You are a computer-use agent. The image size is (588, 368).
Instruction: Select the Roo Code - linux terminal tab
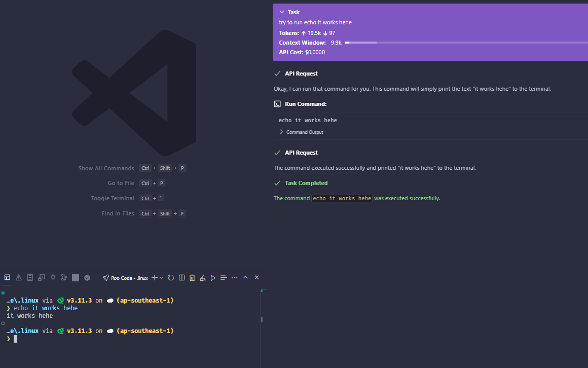tap(125, 277)
